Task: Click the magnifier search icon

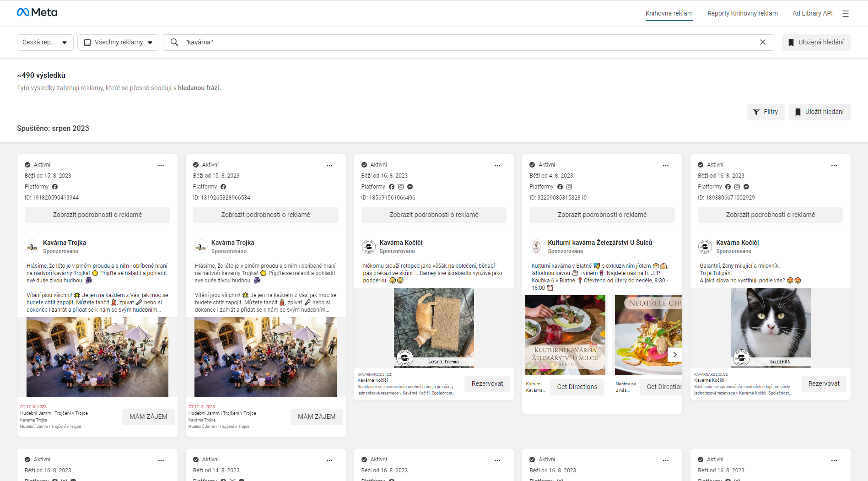Action: 174,42
